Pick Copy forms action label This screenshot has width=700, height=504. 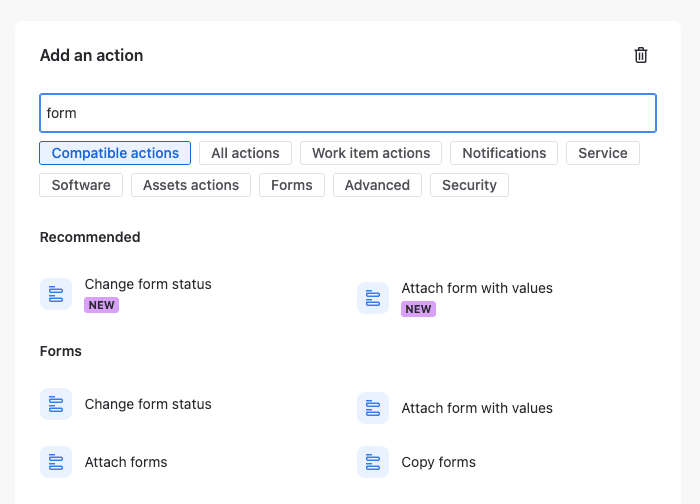point(438,462)
